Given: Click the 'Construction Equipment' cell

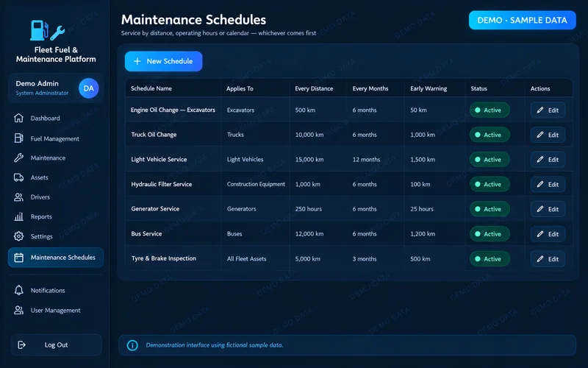Looking at the screenshot, I should (256, 184).
